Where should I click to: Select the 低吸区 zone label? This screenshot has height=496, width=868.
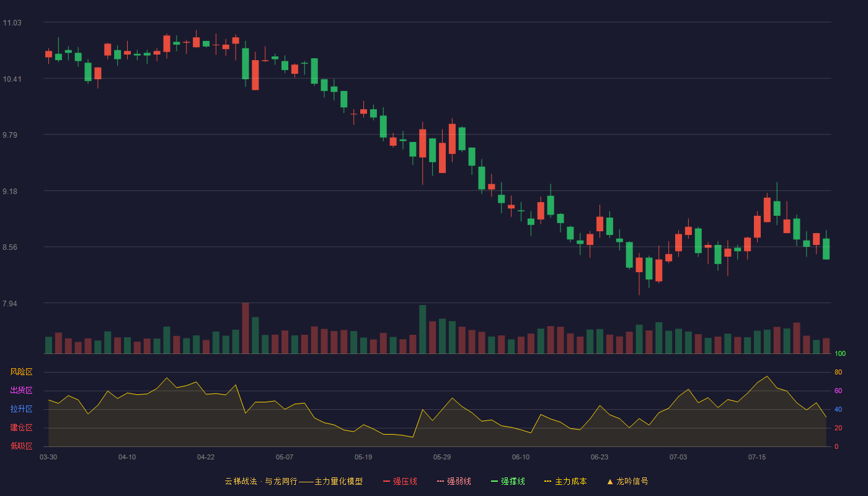click(21, 446)
